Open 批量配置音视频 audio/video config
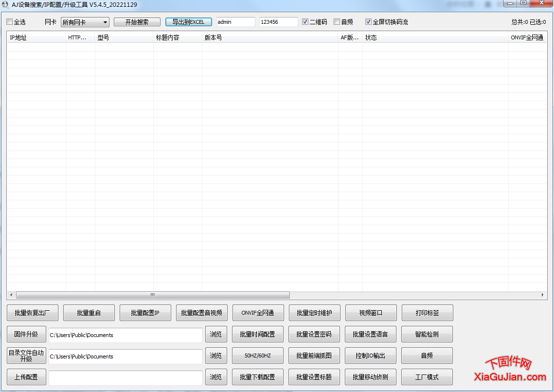554x392 pixels. click(x=202, y=313)
